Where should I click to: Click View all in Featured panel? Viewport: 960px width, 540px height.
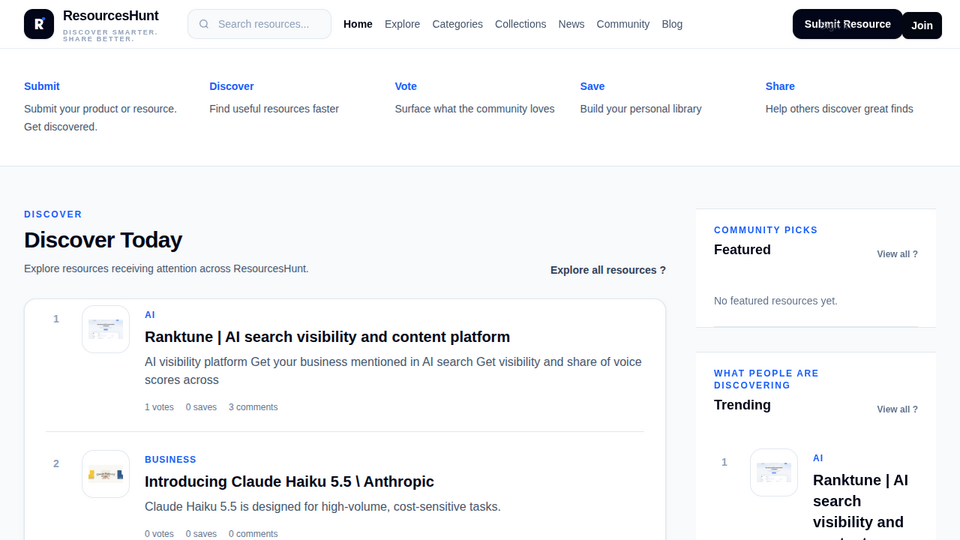click(897, 254)
